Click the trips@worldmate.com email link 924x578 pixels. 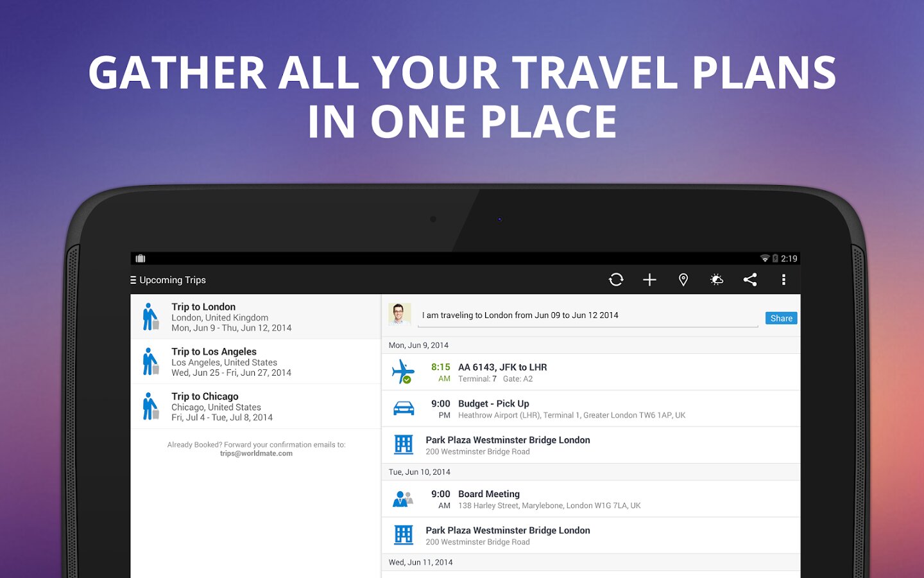[x=256, y=453]
